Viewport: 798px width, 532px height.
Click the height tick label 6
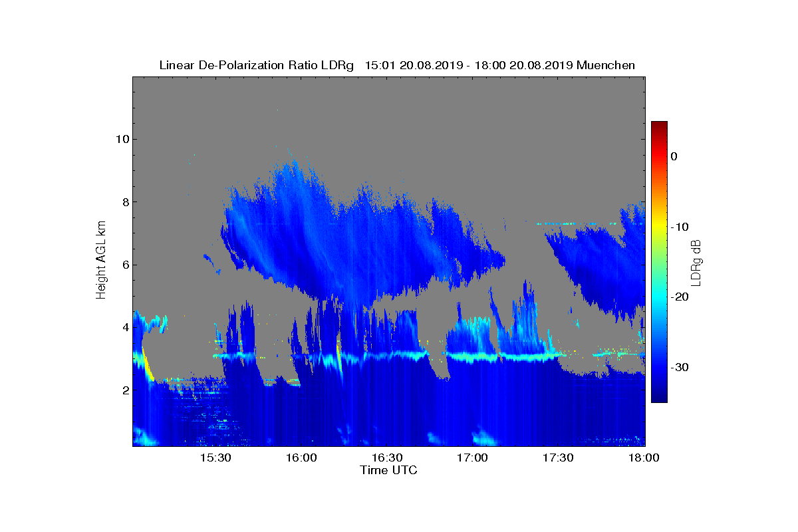point(125,265)
